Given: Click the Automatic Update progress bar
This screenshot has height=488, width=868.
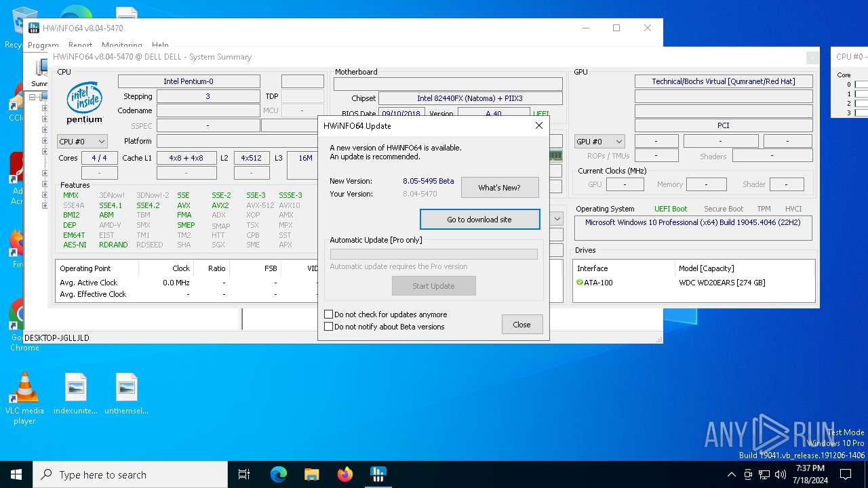Looking at the screenshot, I should tap(434, 254).
